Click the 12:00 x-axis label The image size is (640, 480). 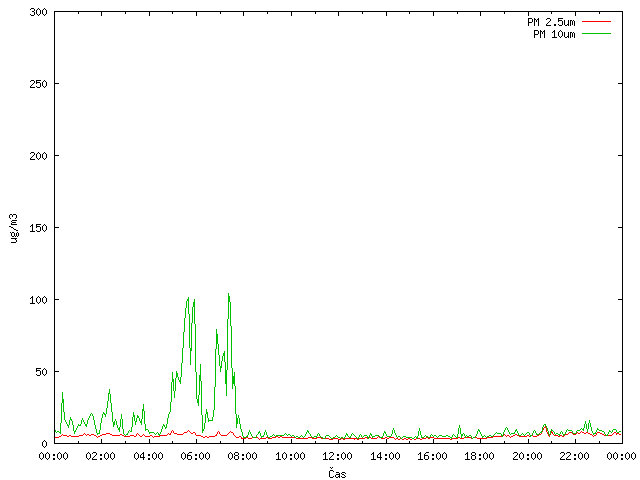pos(337,456)
